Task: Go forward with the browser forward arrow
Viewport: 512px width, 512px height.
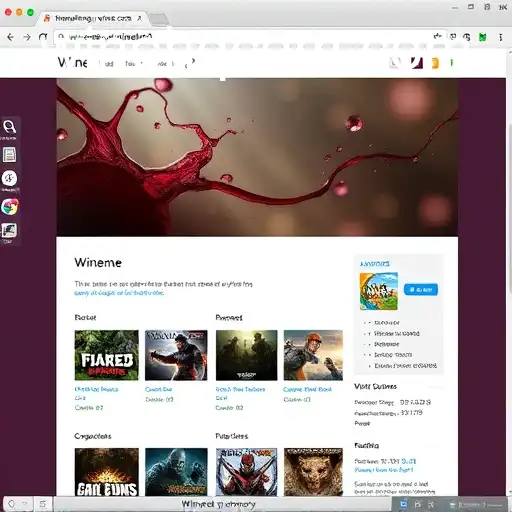Action: [27, 37]
